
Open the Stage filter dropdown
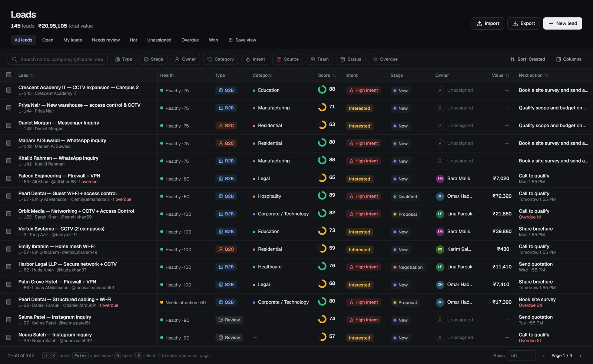tap(153, 59)
